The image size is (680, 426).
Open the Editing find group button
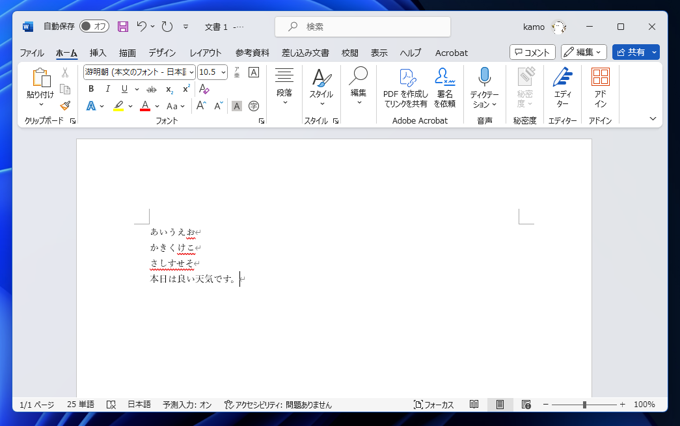358,87
